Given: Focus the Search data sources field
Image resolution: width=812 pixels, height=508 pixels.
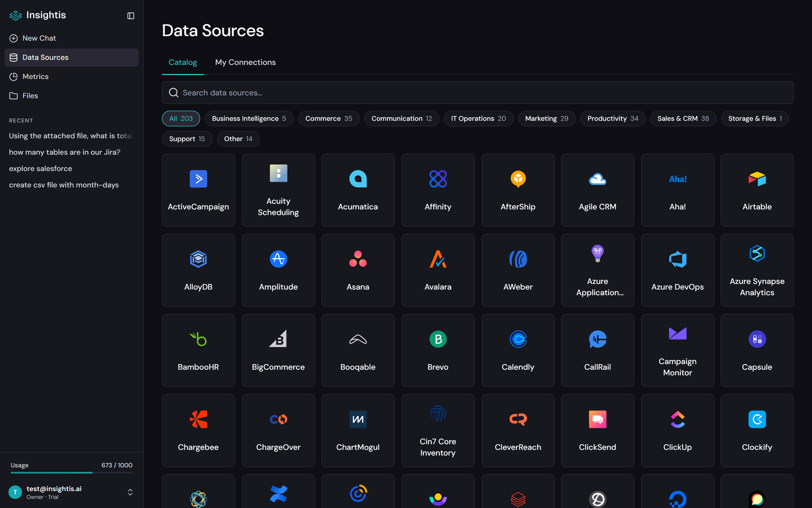Looking at the screenshot, I should coord(478,93).
